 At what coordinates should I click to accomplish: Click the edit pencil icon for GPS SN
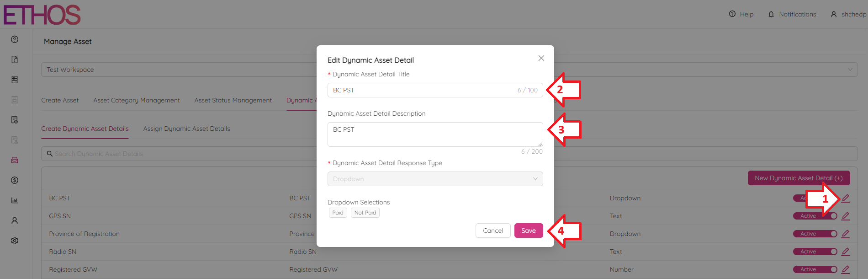tap(846, 215)
